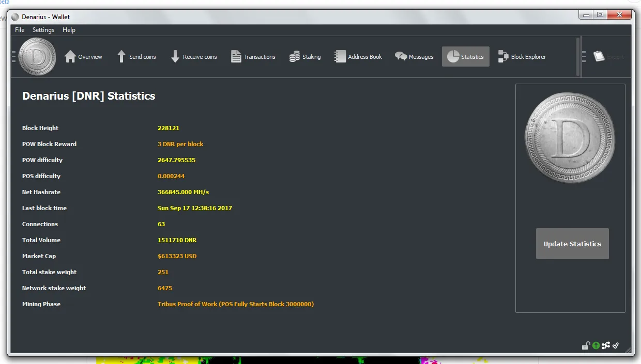Open the Messages page
This screenshot has height=364, width=641.
[x=414, y=57]
